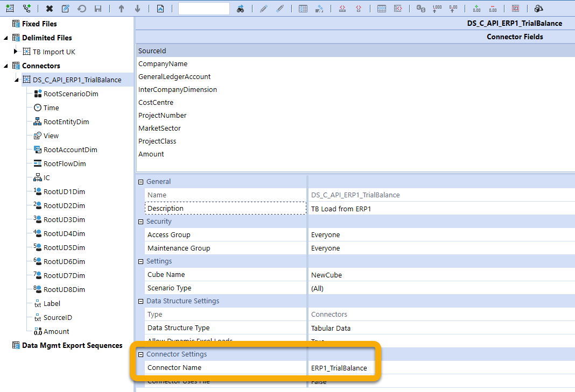Collapse the Data Structure Settings section
Screen dimensions: 575x392
tap(141, 301)
